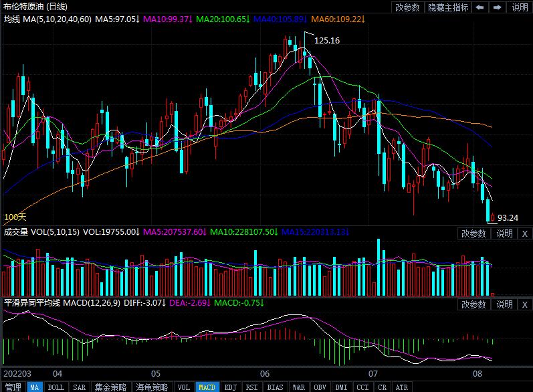Select the 集金策略 strategy tab
Viewport: 533px width, 392px height.
click(x=110, y=387)
